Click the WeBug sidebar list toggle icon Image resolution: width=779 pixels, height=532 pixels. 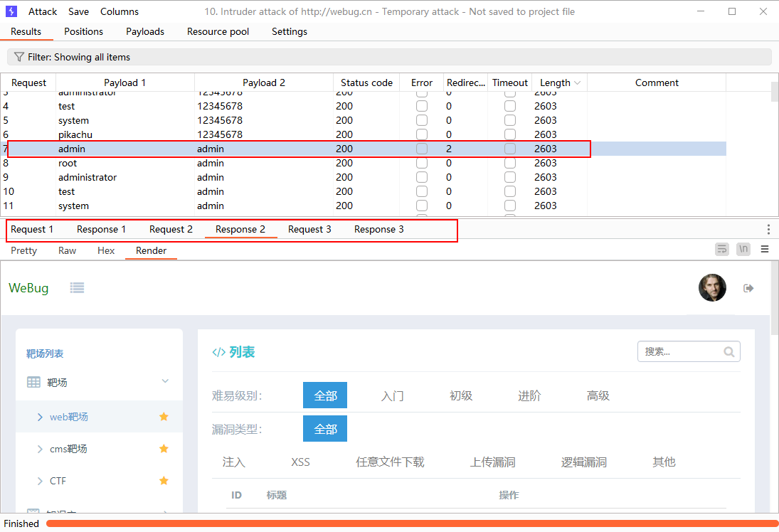(x=78, y=287)
